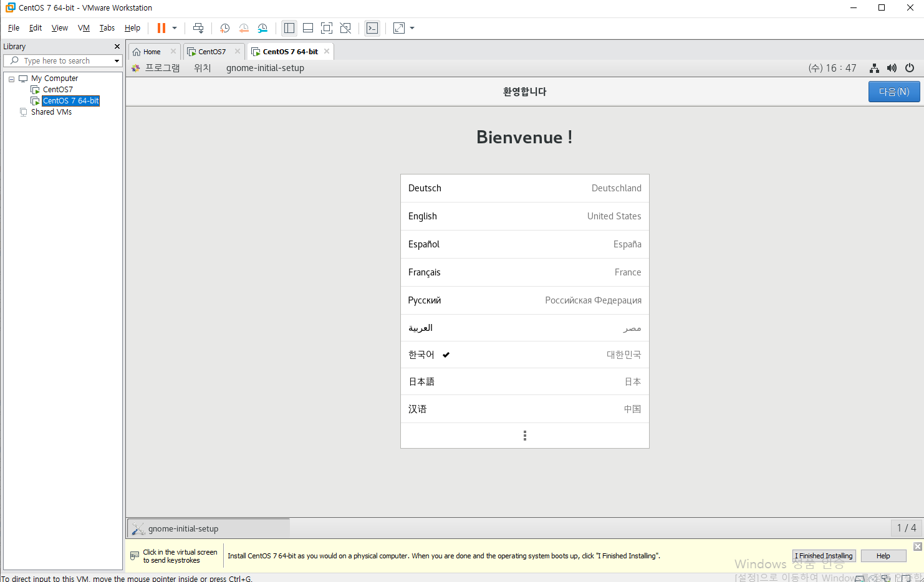
Task: Choose 汉语 as the language
Action: (525, 409)
